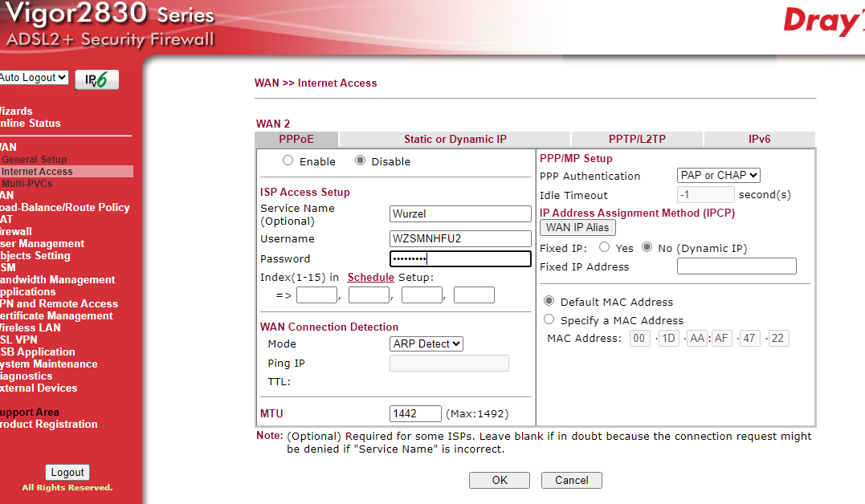Open the Auto Logout dropdown
The height and width of the screenshot is (504, 865).
pyautogui.click(x=34, y=78)
